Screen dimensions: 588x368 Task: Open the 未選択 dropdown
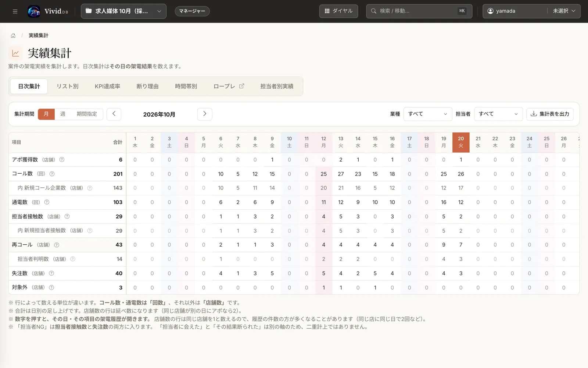point(564,11)
